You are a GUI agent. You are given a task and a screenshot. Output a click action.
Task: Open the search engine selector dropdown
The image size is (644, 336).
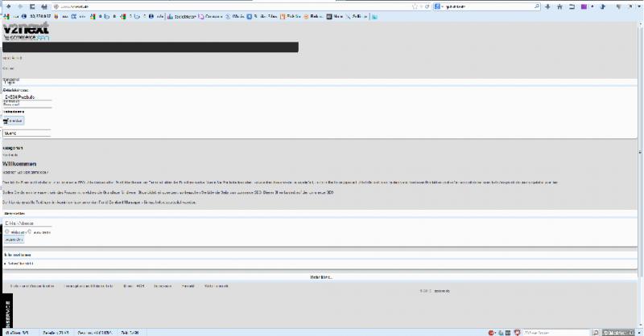[438, 6]
